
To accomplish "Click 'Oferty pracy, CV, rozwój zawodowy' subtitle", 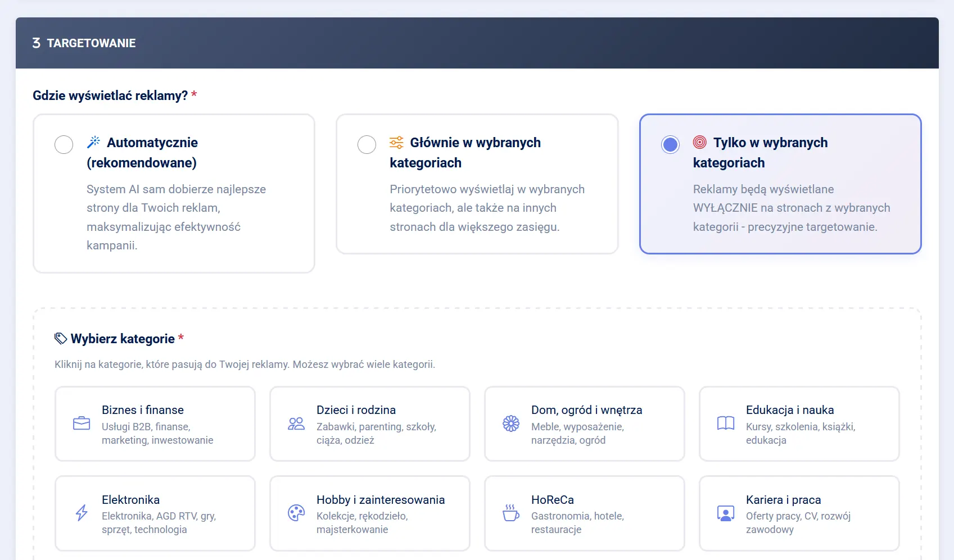I will (798, 523).
